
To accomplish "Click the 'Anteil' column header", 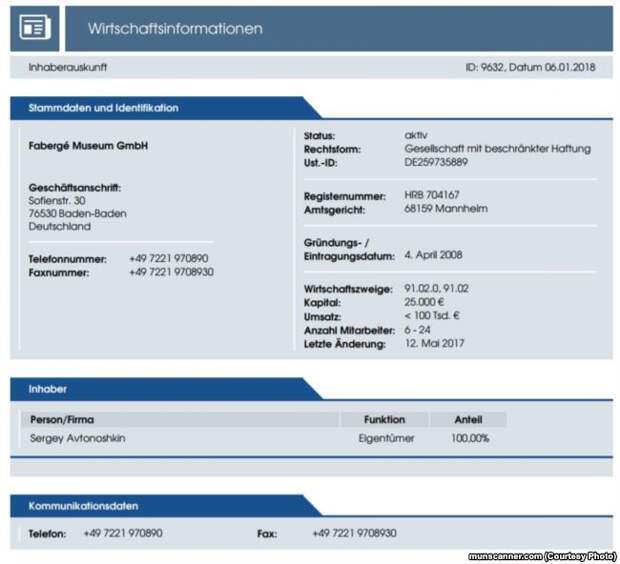I will (x=468, y=420).
